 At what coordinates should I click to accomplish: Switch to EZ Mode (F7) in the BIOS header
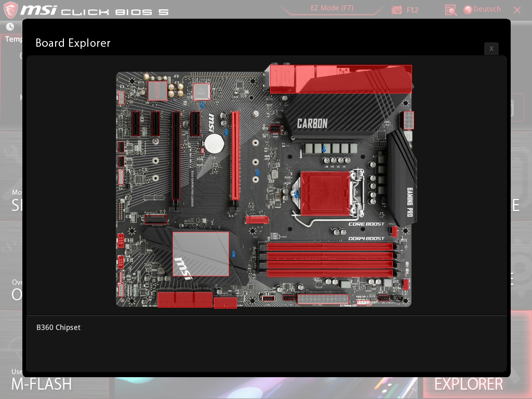pos(332,8)
